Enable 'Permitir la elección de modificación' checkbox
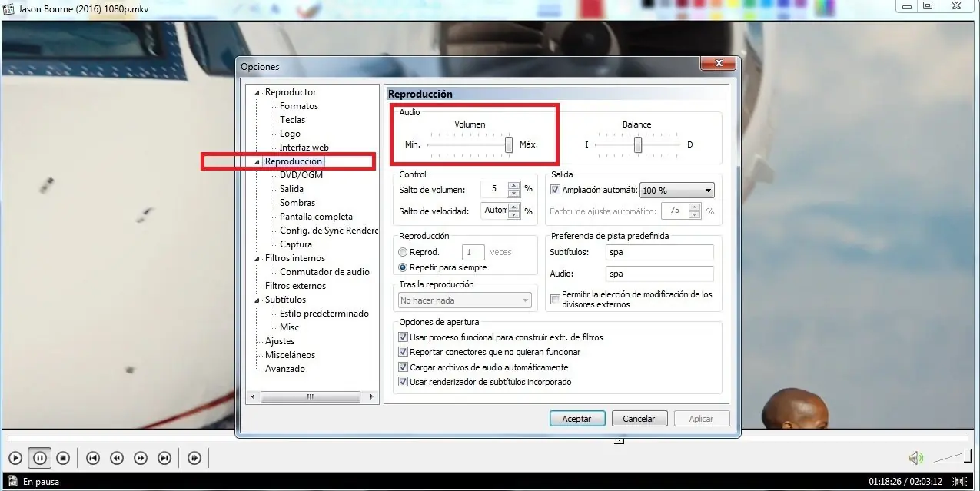Viewport: 980px width, 491px height. [x=556, y=300]
